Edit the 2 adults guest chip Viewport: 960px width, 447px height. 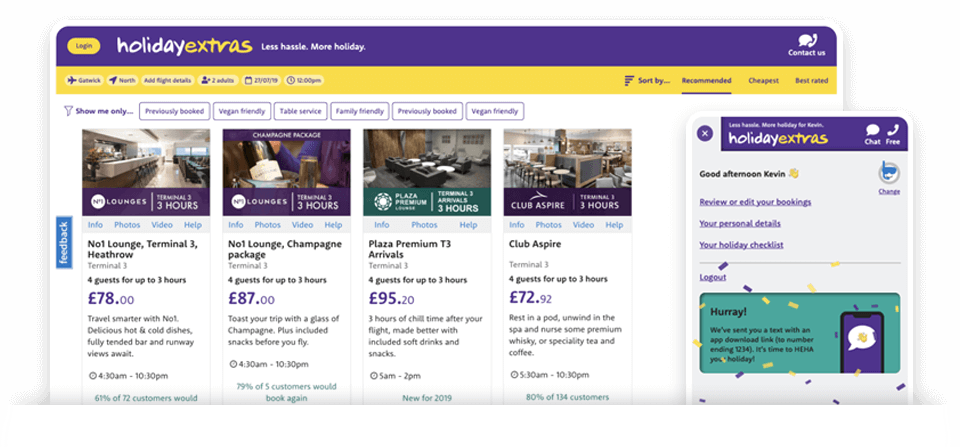(x=219, y=80)
